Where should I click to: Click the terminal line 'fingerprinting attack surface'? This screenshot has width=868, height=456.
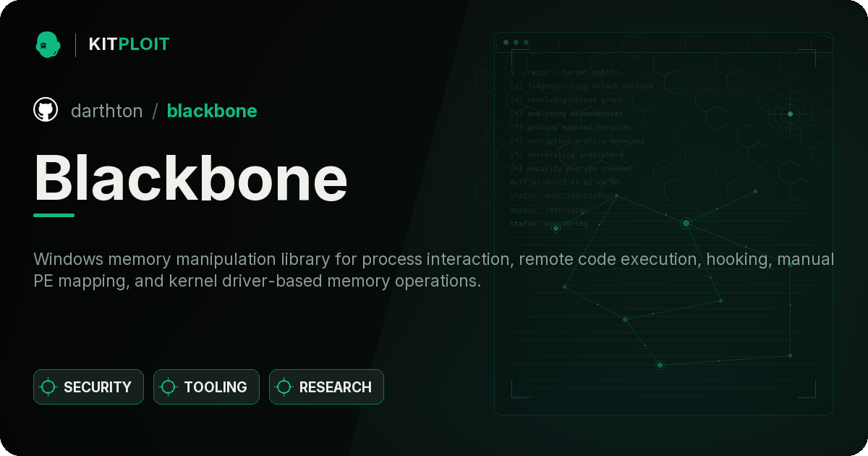click(x=582, y=86)
